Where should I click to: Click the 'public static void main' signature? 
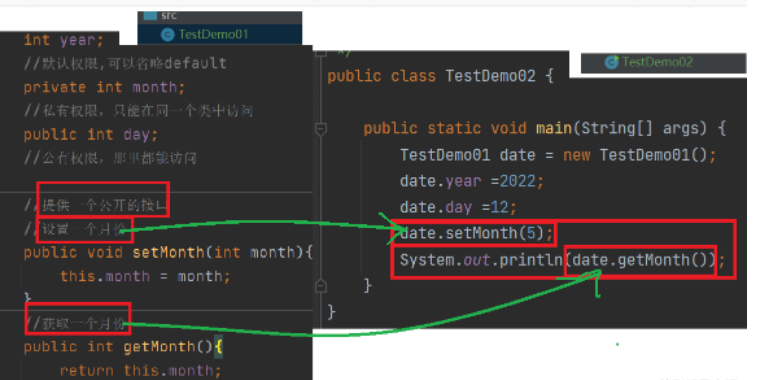pos(545,129)
